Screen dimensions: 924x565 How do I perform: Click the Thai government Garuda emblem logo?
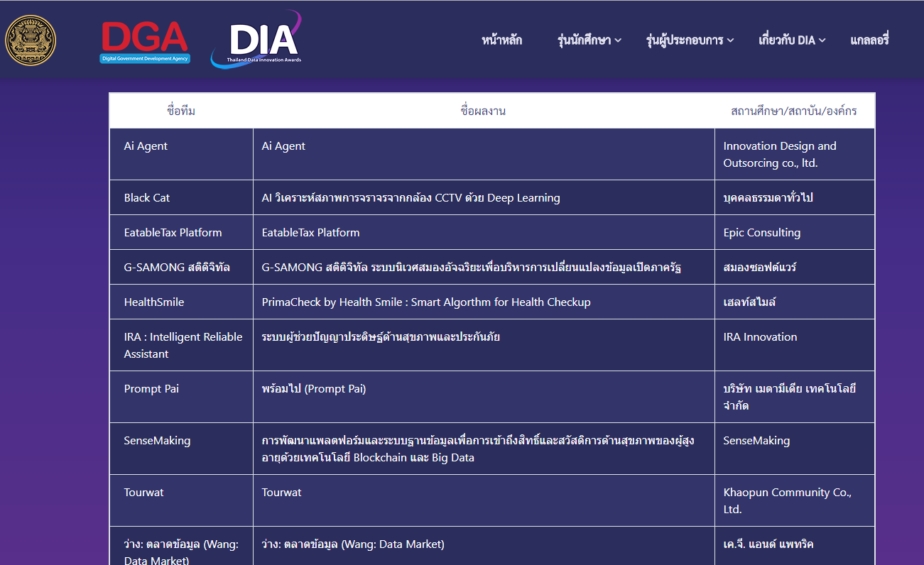[x=31, y=40]
